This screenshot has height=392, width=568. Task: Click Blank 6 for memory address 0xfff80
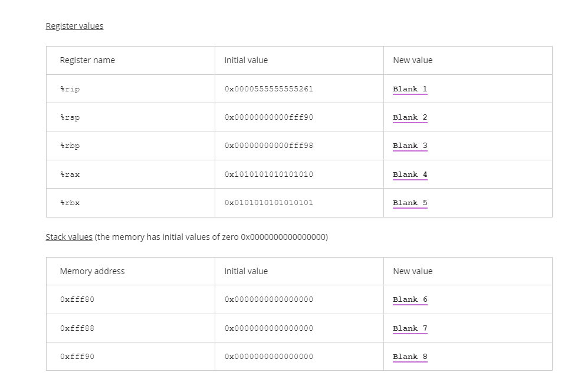click(x=409, y=299)
